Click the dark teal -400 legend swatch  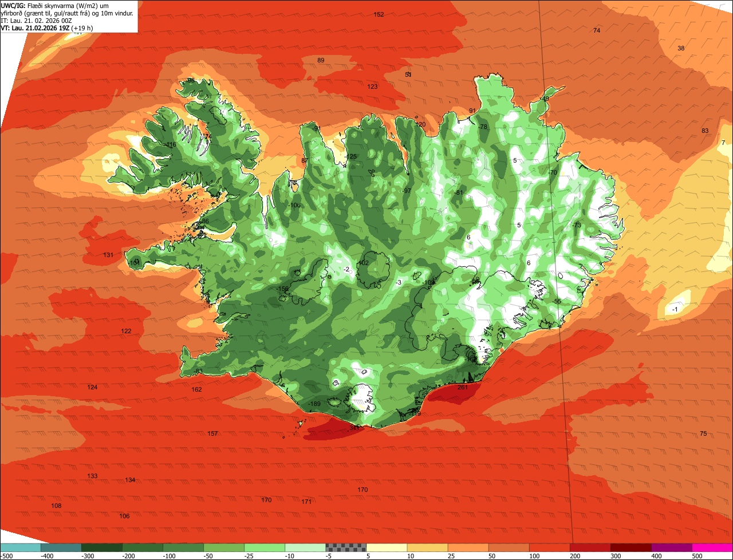61,547
